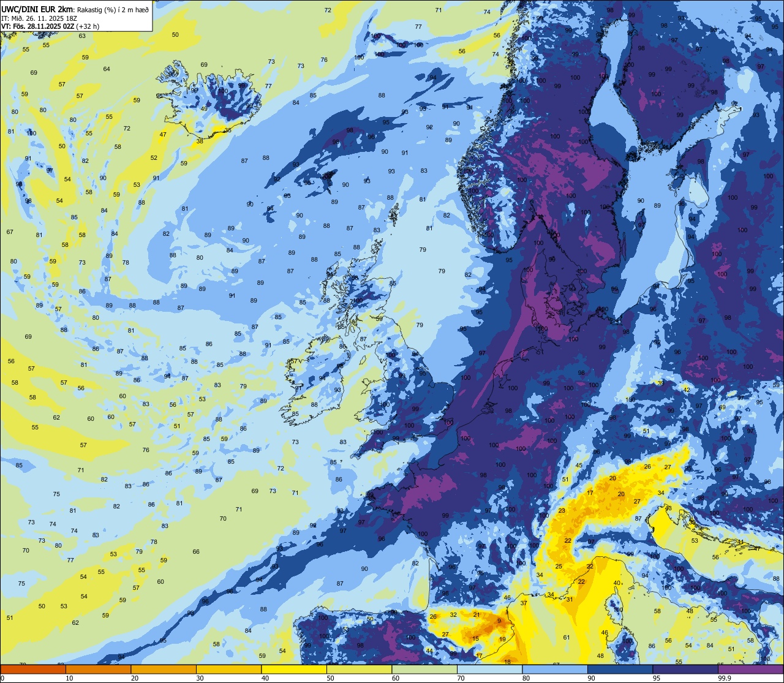Click the amber 20–30 legend swatch
The image size is (784, 683).
(164, 669)
